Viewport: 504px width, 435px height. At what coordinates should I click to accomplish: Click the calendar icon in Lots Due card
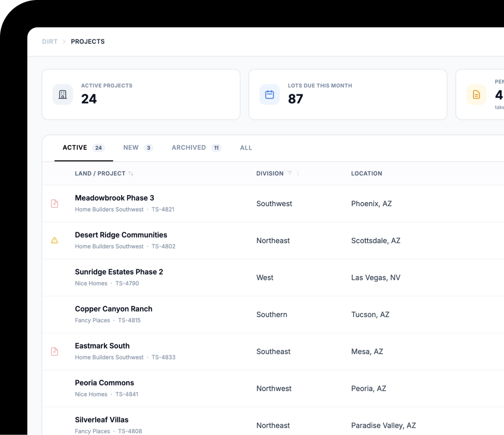270,94
